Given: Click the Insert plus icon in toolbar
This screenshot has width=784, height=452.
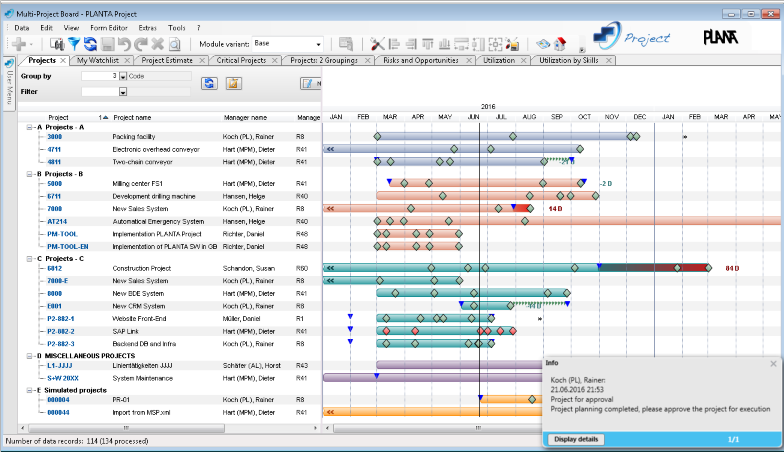Looking at the screenshot, I should [x=19, y=44].
